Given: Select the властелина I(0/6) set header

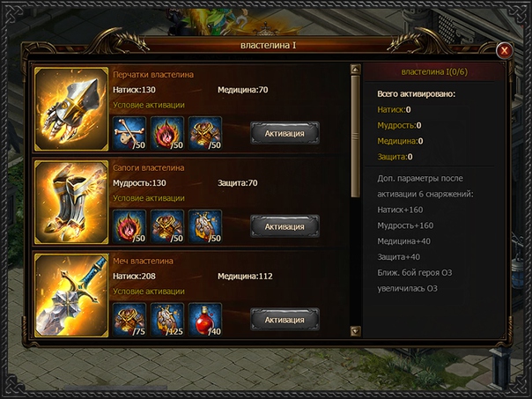Looking at the screenshot, I should [434, 72].
